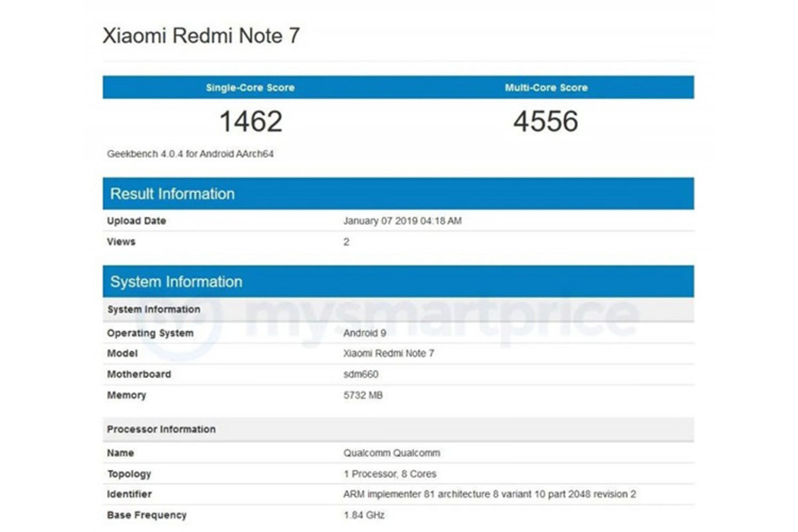Click the Processor Information subheader
Screen dimensions: 798x532
tap(161, 429)
